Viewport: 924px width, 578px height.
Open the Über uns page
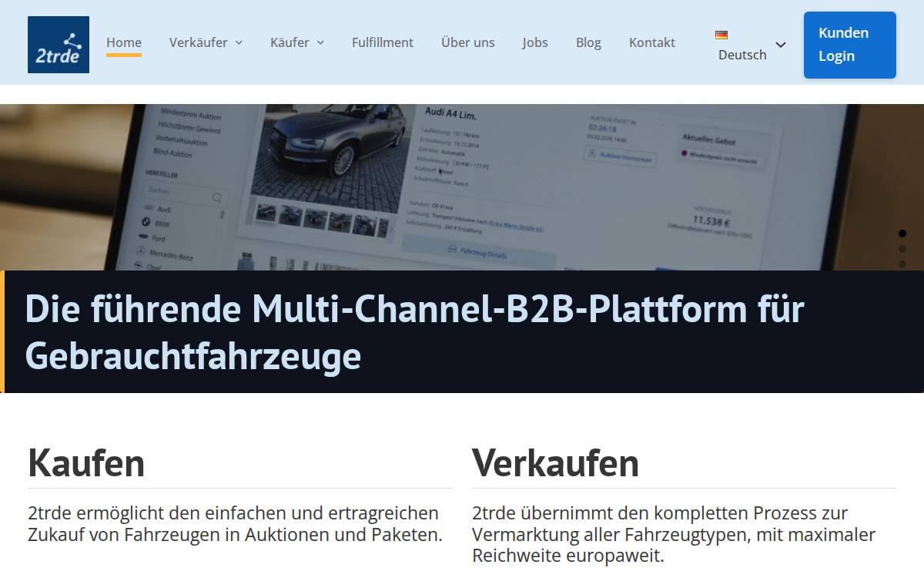(468, 42)
